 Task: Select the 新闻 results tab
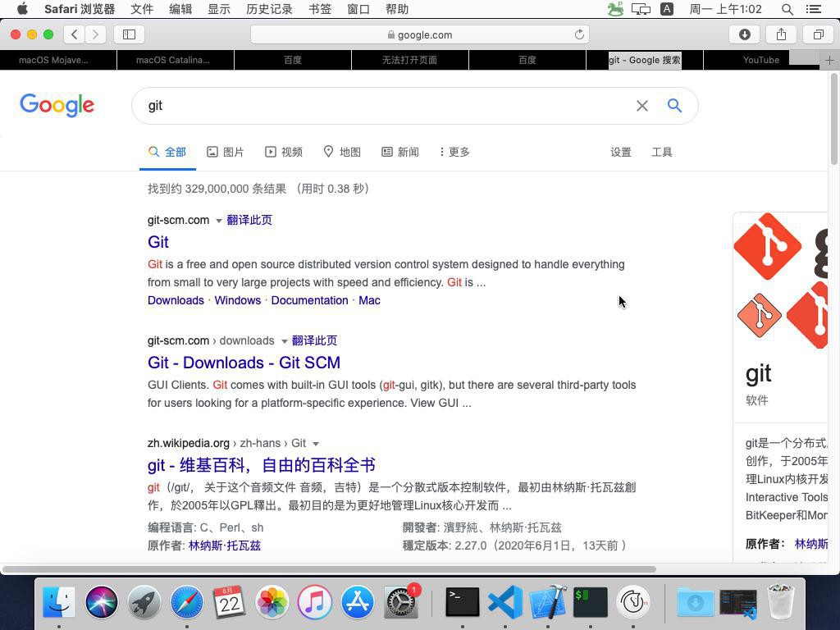tap(400, 152)
